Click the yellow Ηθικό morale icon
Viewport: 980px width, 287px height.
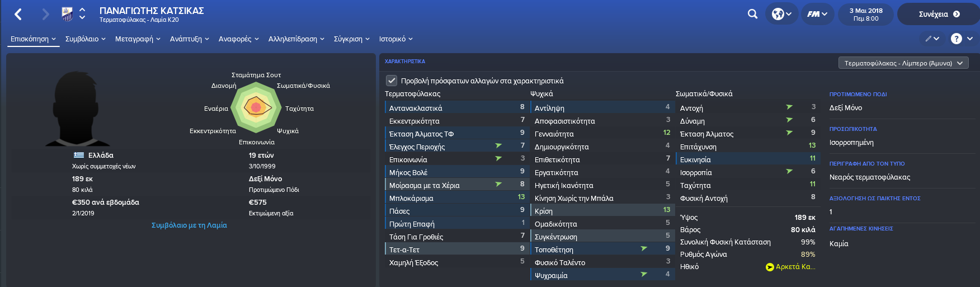point(770,267)
